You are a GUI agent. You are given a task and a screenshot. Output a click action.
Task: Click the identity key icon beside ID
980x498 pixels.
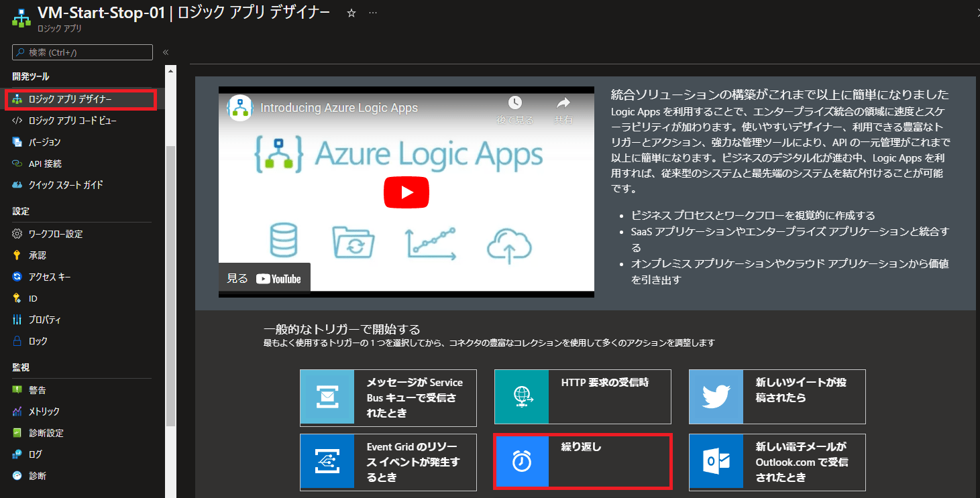coord(17,298)
